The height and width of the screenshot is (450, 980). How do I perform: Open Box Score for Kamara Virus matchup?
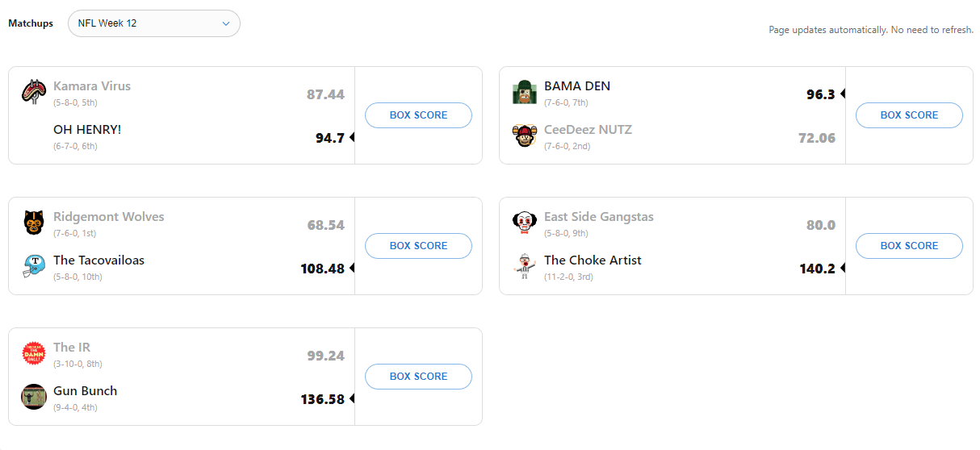418,115
